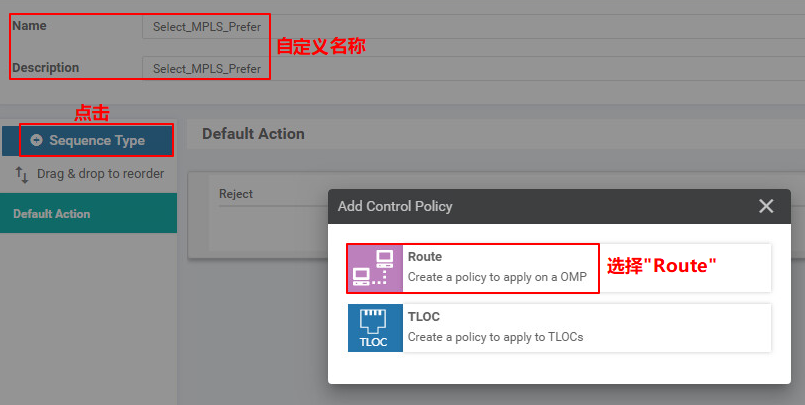The image size is (805, 405).
Task: Click the Description field label
Action: click(45, 68)
